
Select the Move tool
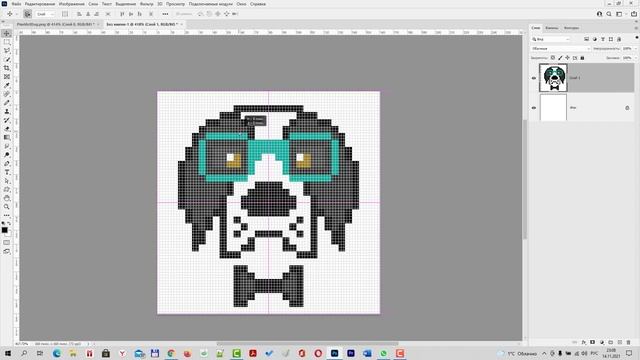7,33
